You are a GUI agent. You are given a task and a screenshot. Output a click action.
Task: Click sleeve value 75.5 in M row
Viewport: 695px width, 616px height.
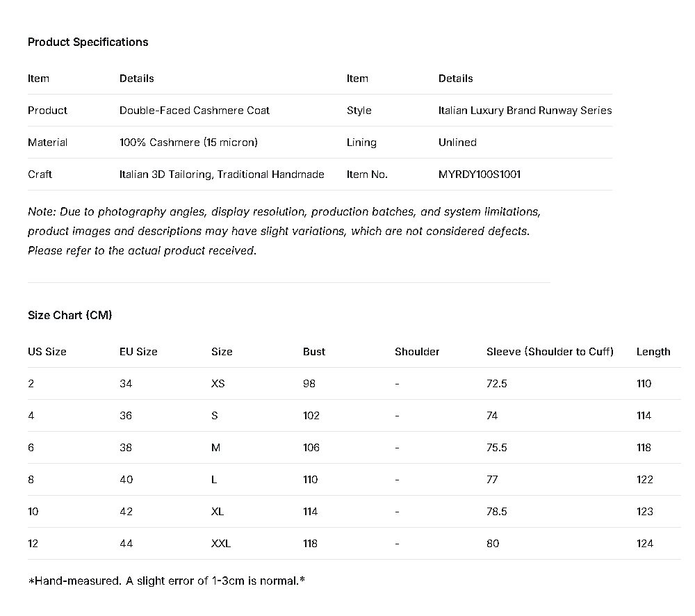[x=497, y=448]
